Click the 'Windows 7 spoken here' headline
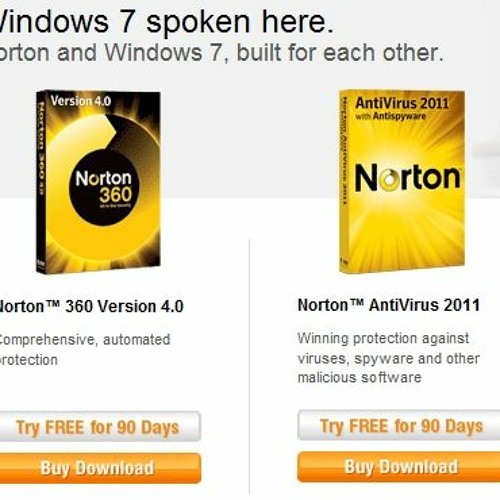The width and height of the screenshot is (500, 500). click(x=166, y=22)
